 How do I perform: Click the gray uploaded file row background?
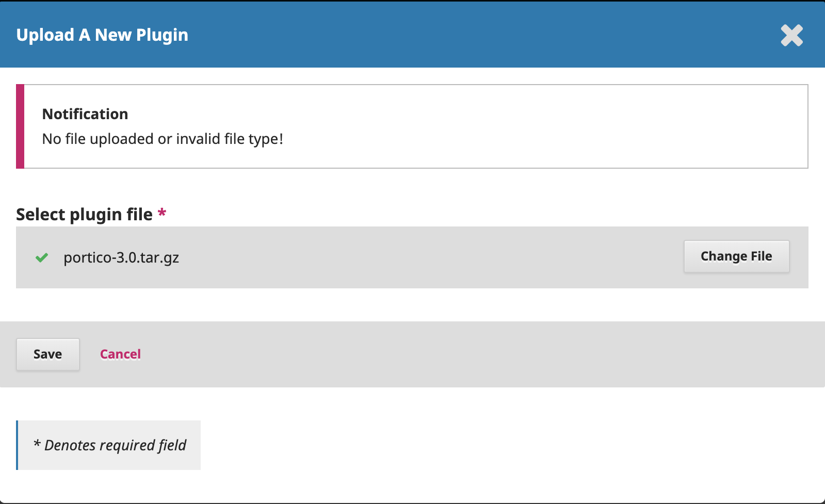(x=413, y=257)
